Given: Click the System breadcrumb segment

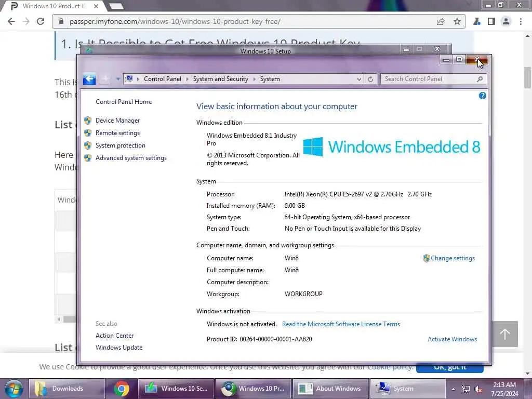Looking at the screenshot, I should tap(270, 79).
